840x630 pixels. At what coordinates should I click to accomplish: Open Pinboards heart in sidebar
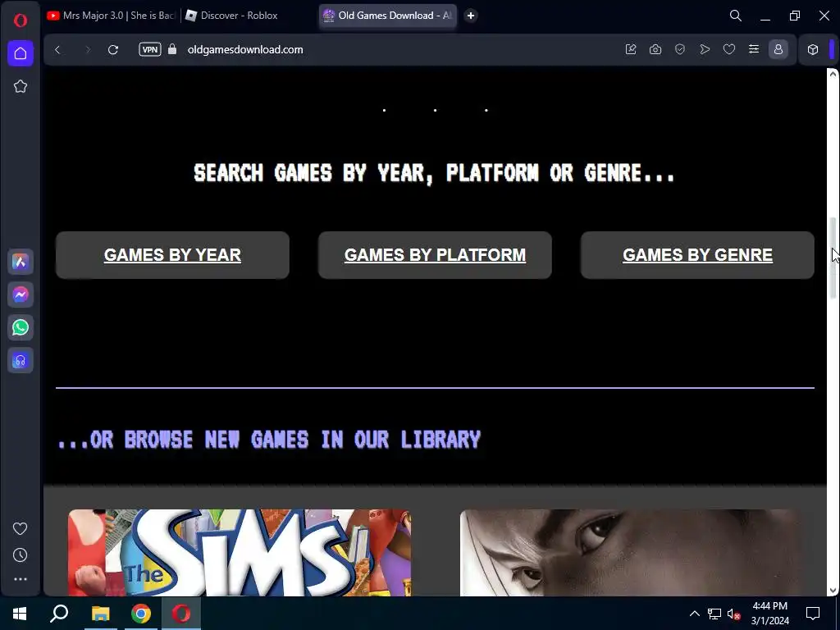click(21, 529)
